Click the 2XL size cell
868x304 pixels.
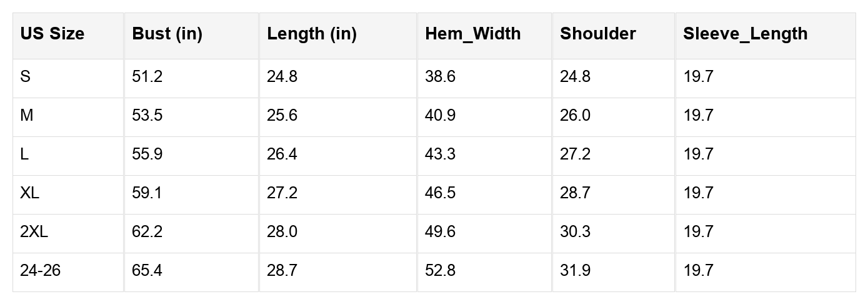pyautogui.click(x=34, y=232)
